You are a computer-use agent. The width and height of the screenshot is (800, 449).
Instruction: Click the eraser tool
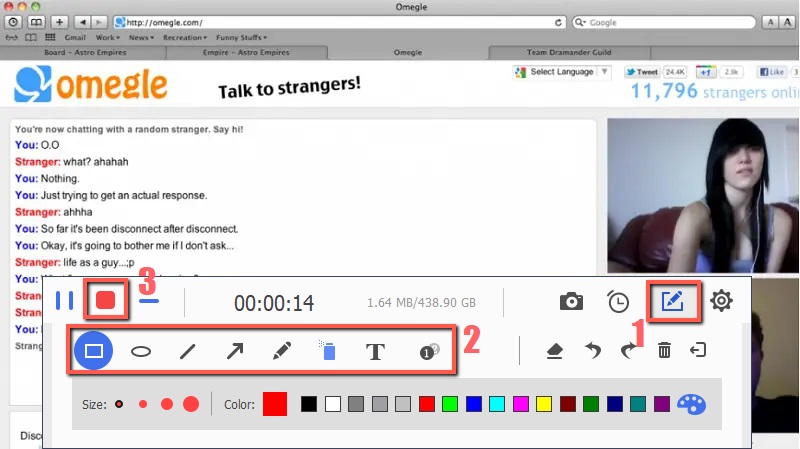pos(552,351)
